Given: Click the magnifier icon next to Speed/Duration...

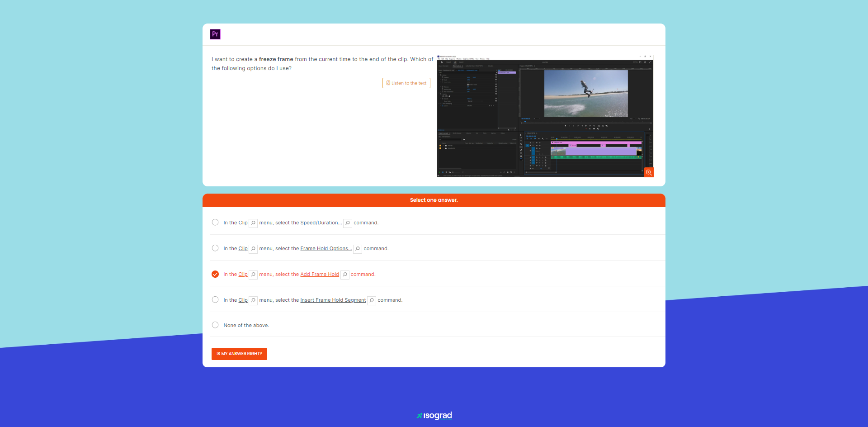Looking at the screenshot, I should click(x=348, y=223).
